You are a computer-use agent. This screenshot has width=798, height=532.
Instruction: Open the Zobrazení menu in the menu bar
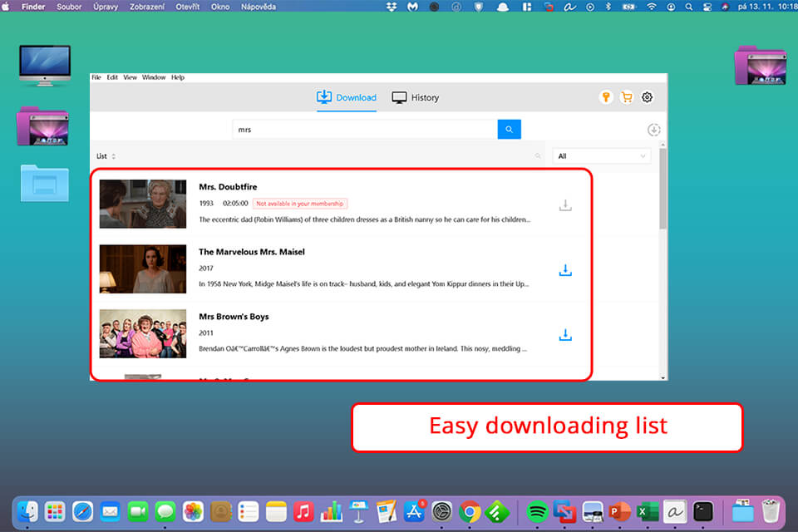click(146, 7)
